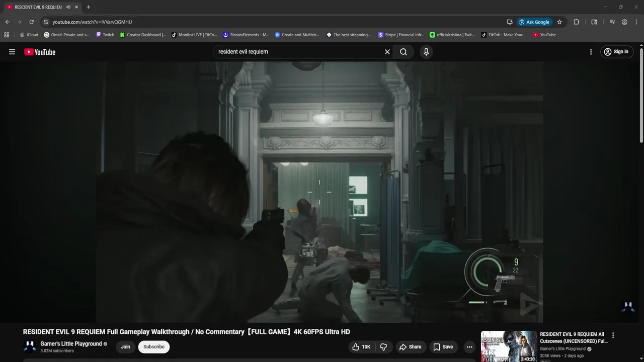Clear the search query with the X
The image size is (644, 362).
tap(387, 52)
